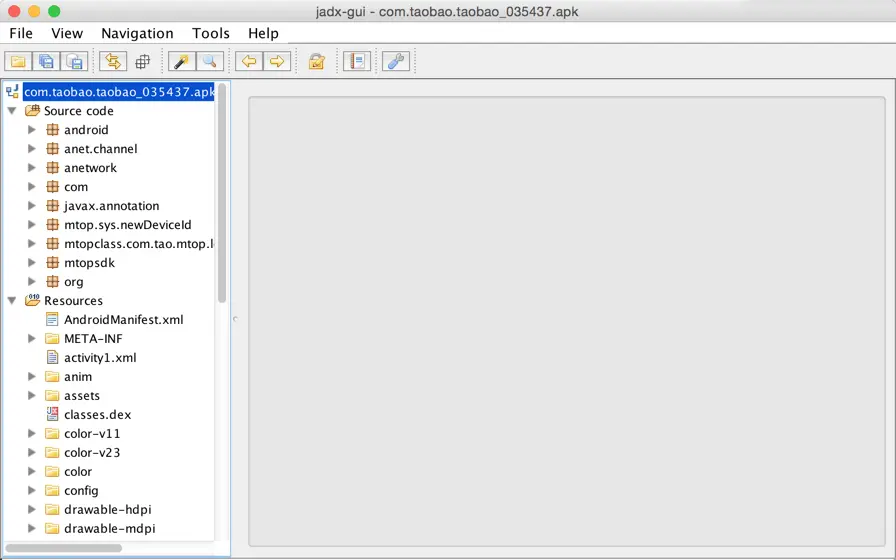Viewport: 896px width, 560px height.
Task: Click the Open file toolbar icon
Action: click(18, 61)
